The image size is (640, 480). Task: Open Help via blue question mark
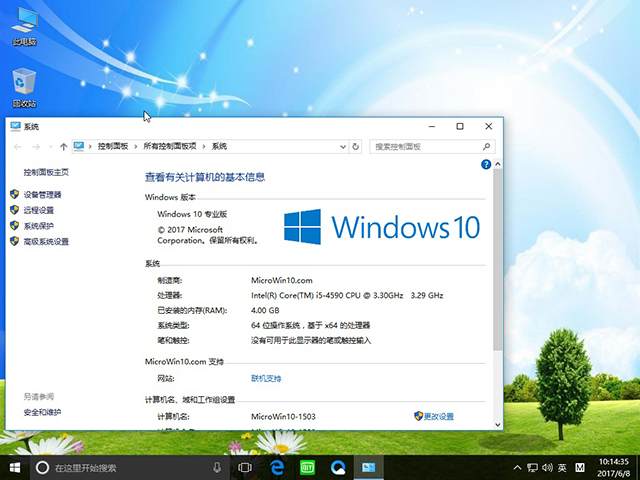[x=486, y=164]
